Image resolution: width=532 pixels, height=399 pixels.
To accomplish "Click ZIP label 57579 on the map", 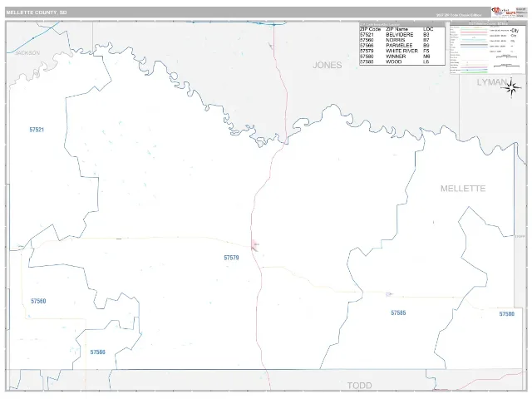I will point(231,258).
